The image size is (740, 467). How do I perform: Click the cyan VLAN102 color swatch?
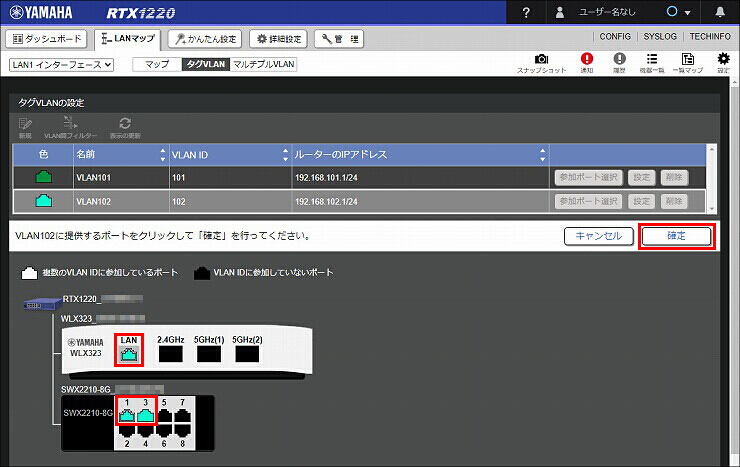point(44,201)
